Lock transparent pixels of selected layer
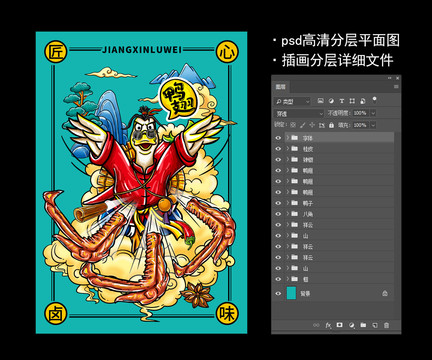The height and width of the screenshot is (360, 432). point(293,125)
